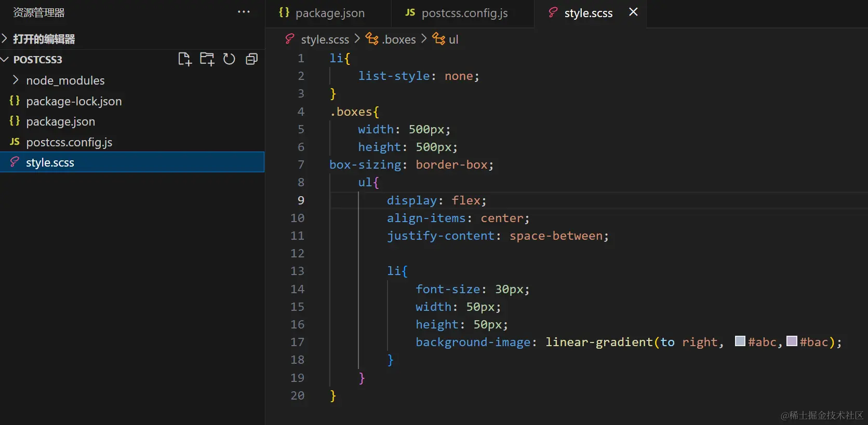868x425 pixels.
Task: Click 'align-items' property on line 10
Action: (426, 218)
